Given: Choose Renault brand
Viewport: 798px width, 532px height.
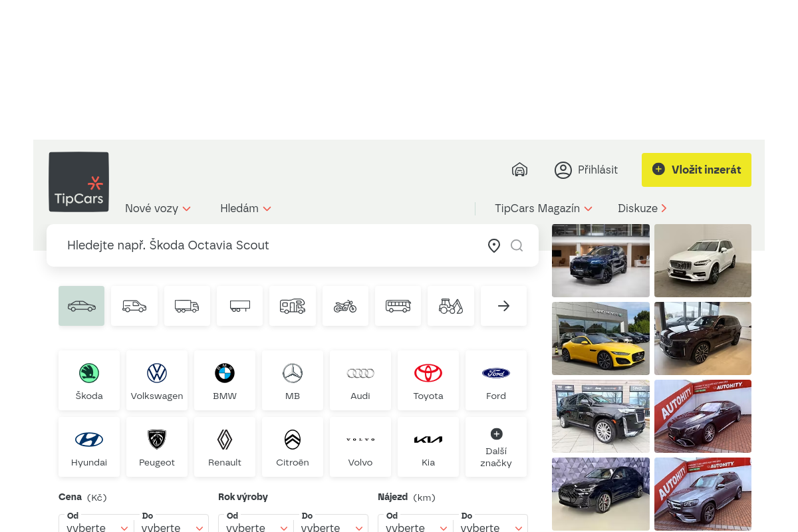Looking at the screenshot, I should [x=225, y=447].
